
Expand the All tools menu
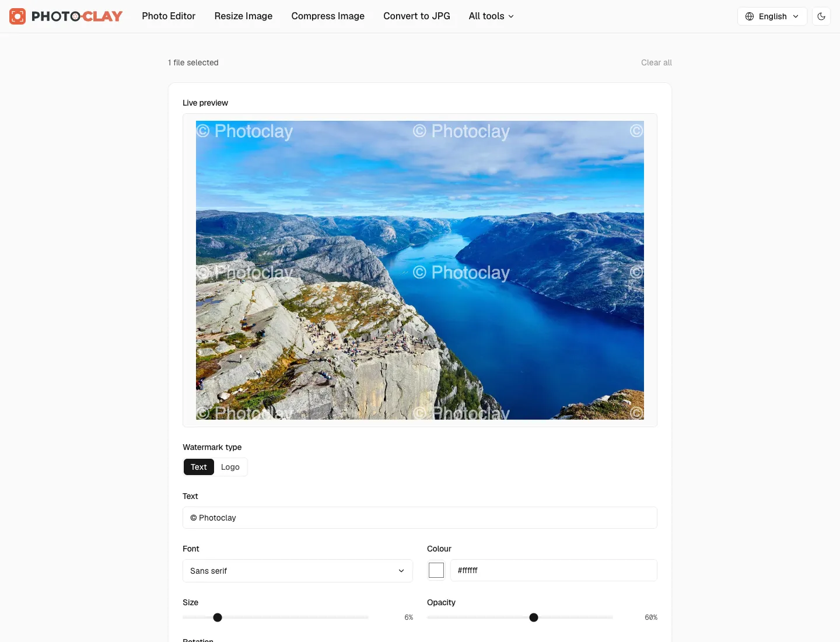click(x=491, y=16)
